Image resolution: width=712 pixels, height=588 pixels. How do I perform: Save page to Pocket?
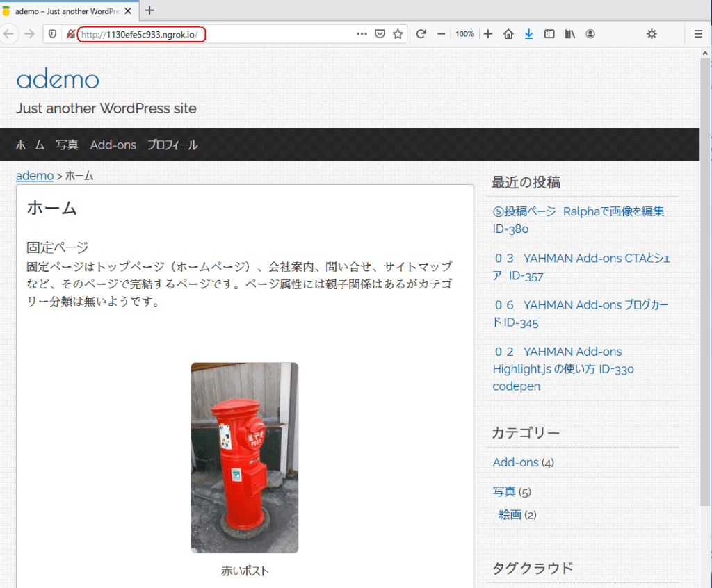tap(380, 34)
